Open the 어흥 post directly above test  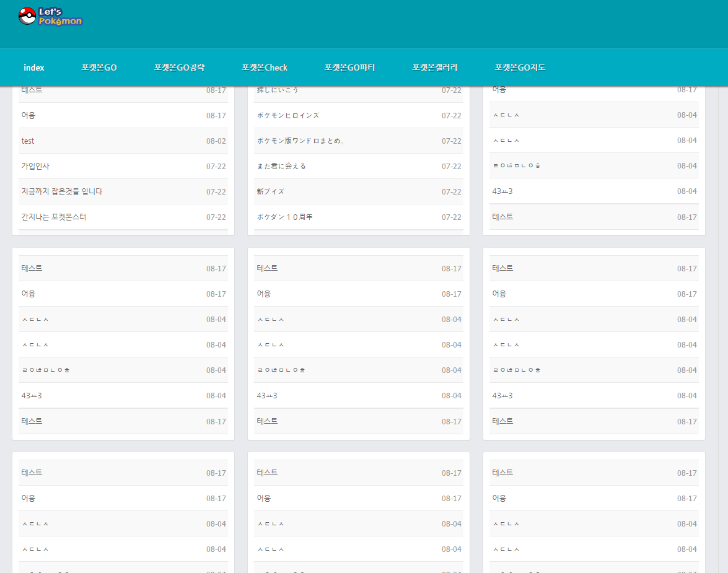point(29,116)
